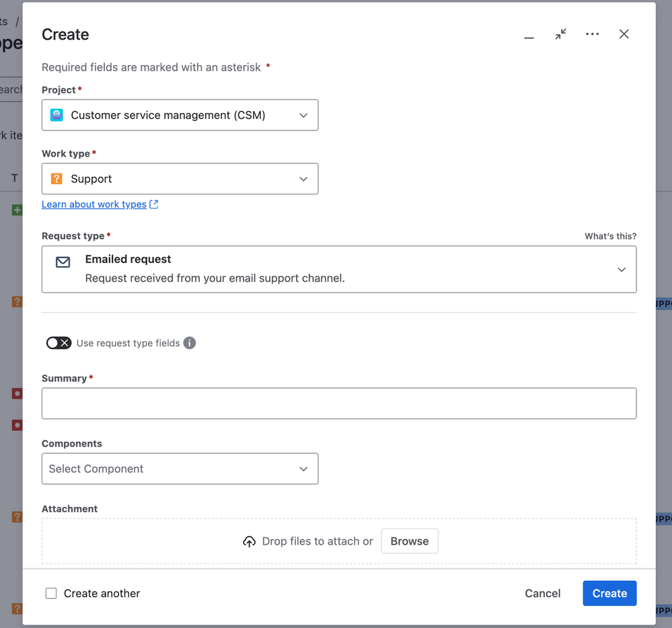Minimize the Create dialog
The height and width of the screenshot is (628, 672).
click(x=529, y=35)
